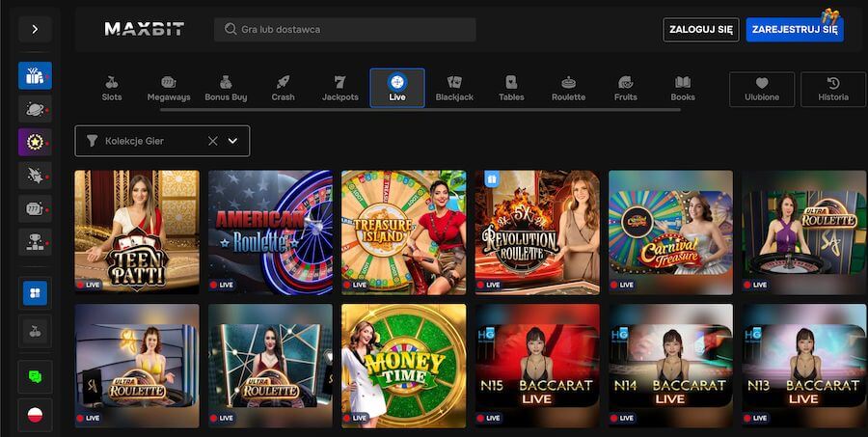This screenshot has height=437, width=868.
Task: Open the green live chat icon
Action: click(x=35, y=376)
